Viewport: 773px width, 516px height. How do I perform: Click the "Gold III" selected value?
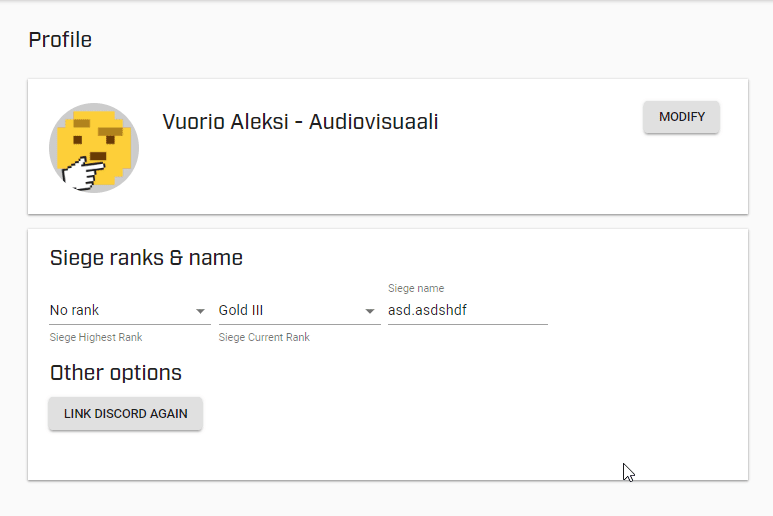(x=241, y=310)
